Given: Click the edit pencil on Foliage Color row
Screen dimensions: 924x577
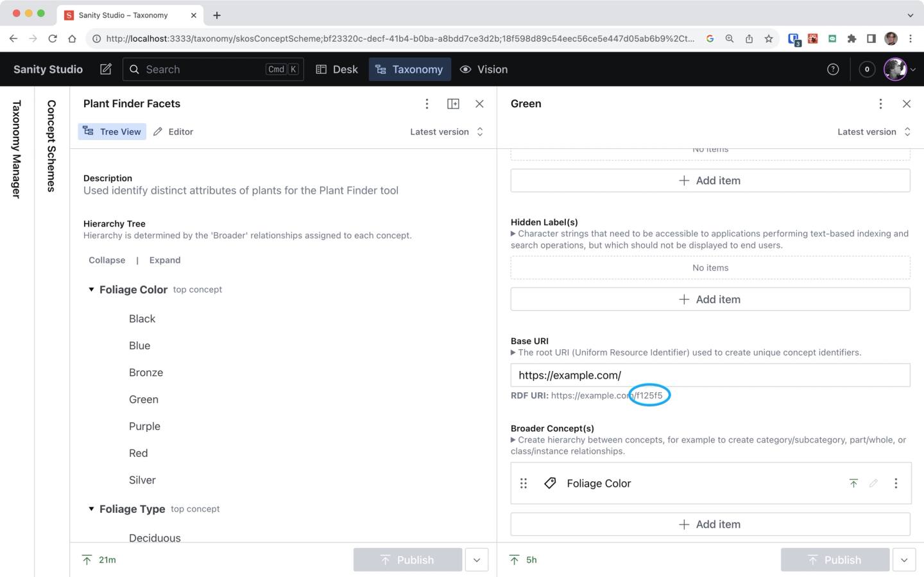Looking at the screenshot, I should pos(873,483).
